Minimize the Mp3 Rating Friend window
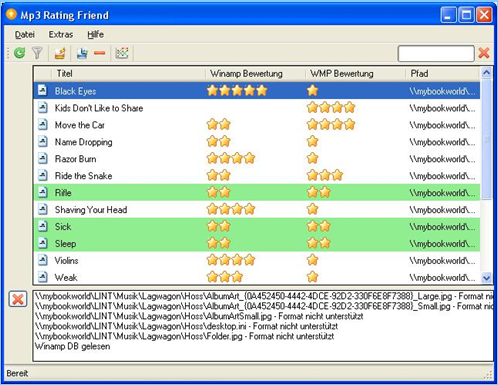498x385 pixels. pyautogui.click(x=448, y=15)
